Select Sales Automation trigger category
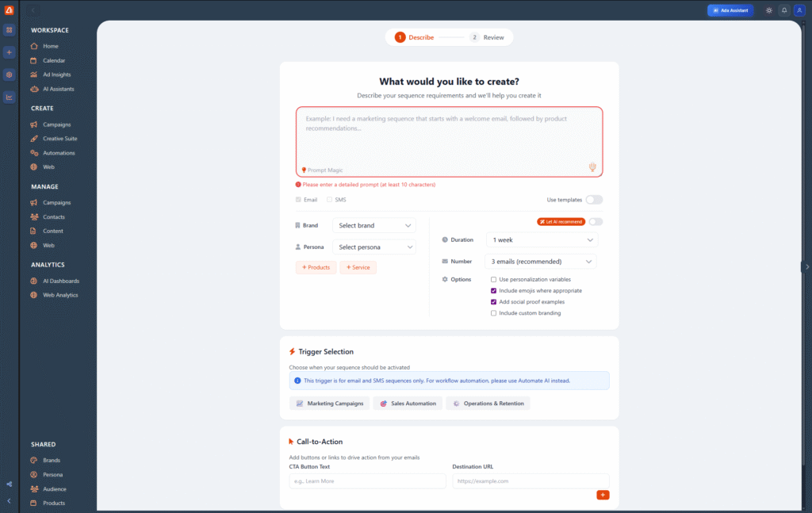This screenshot has width=812, height=513. (408, 404)
